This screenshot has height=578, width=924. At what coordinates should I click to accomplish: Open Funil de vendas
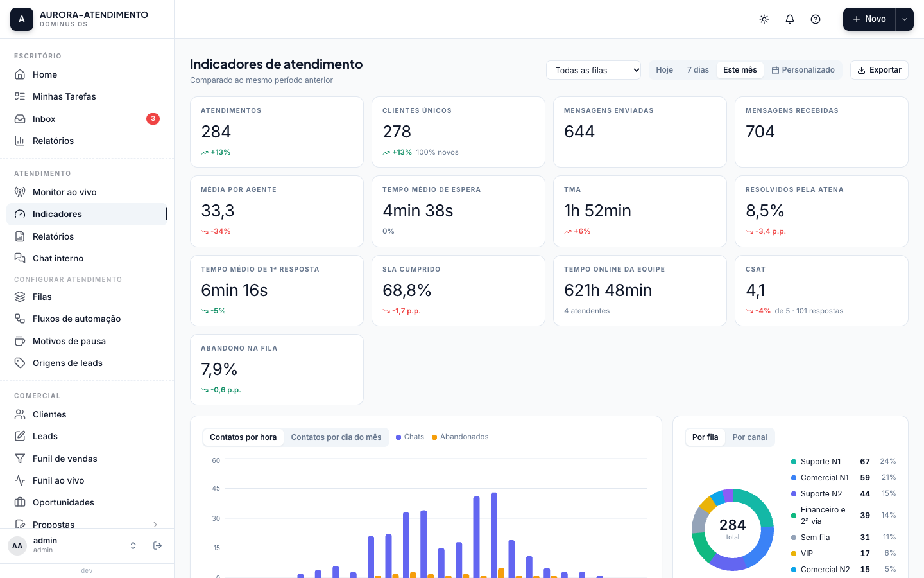click(87, 459)
